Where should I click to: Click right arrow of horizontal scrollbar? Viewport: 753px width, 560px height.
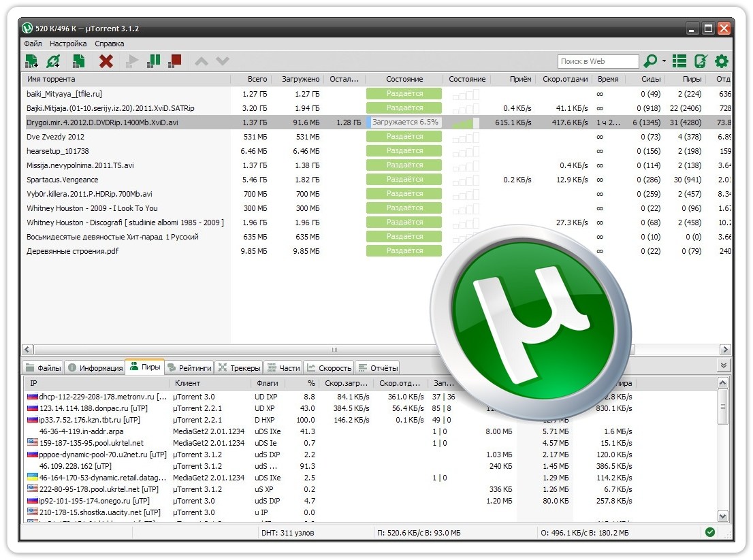click(x=724, y=349)
